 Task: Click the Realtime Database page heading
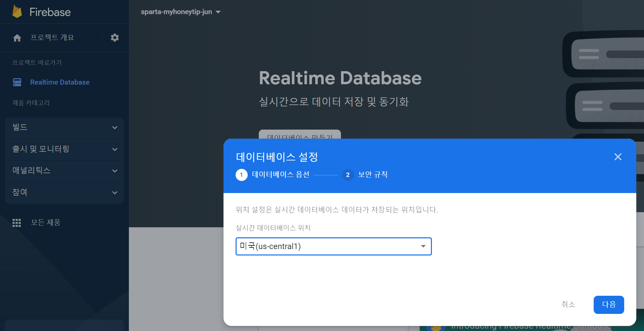(x=340, y=78)
